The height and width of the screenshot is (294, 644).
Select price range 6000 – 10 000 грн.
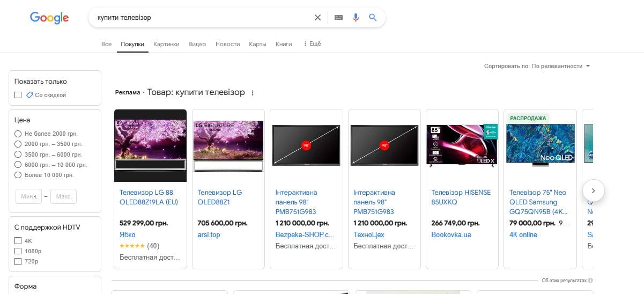(18, 165)
